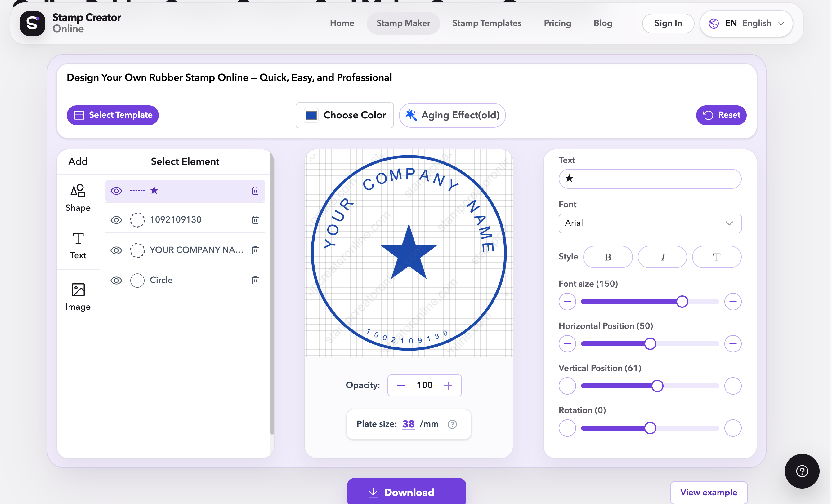Screen dimensions: 832x504
Task: Decrease rotation with minus button
Action: pyautogui.click(x=567, y=428)
